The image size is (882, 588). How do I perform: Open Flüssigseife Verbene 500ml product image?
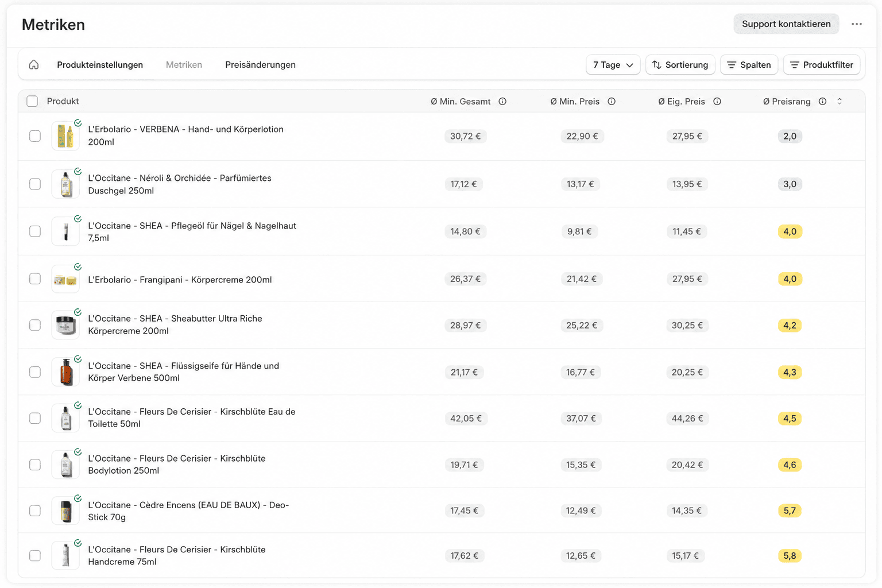click(65, 372)
